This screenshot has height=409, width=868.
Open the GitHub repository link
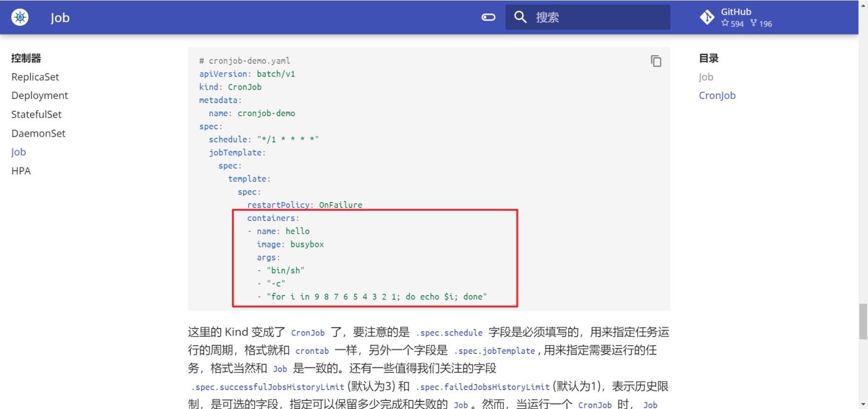coord(736,17)
